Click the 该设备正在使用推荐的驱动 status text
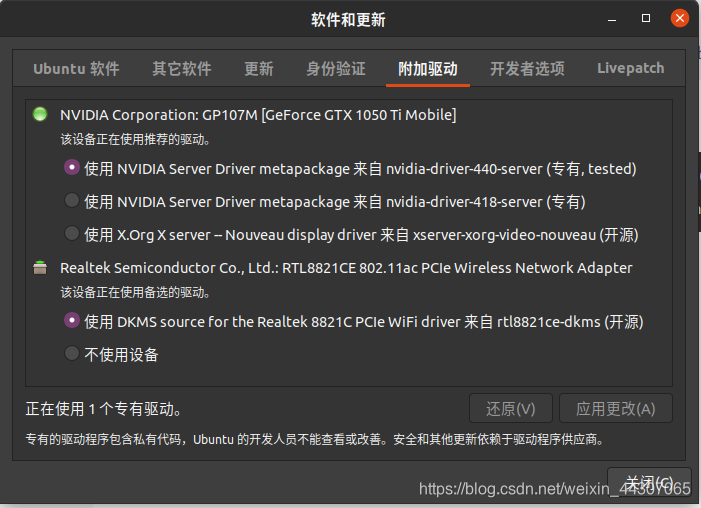This screenshot has width=701, height=508. (135, 140)
